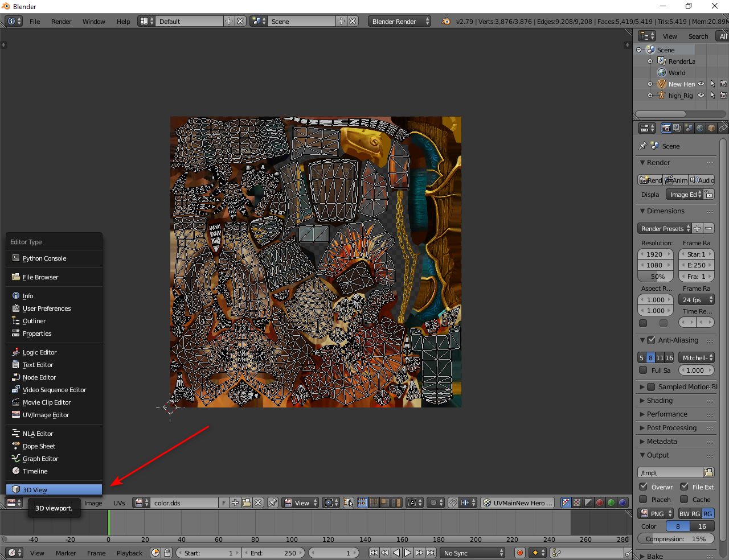Click the record auto-keyframe button

[x=519, y=553]
